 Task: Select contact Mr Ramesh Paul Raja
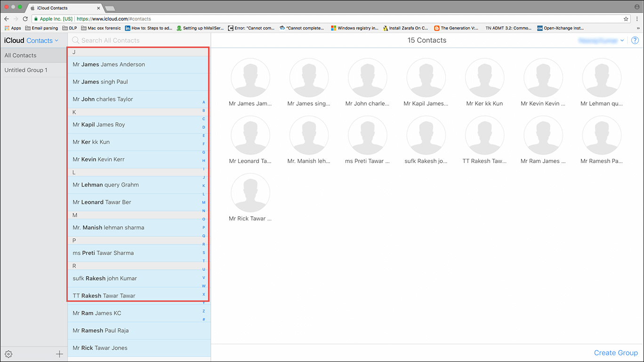tap(139, 331)
